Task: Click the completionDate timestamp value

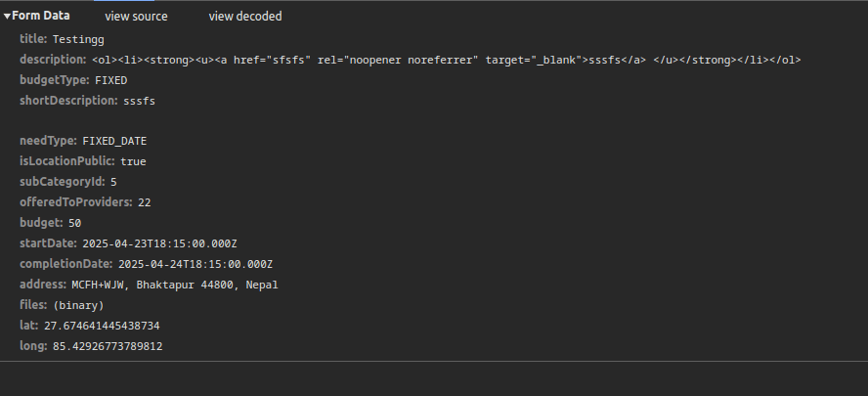Action: [x=195, y=264]
